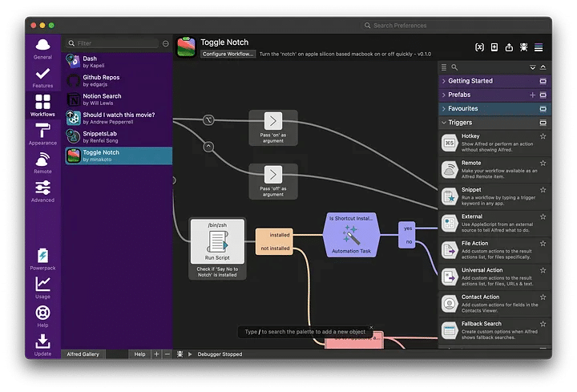Go to the Remote sidebar section
This screenshot has height=392, width=577.
click(42, 163)
